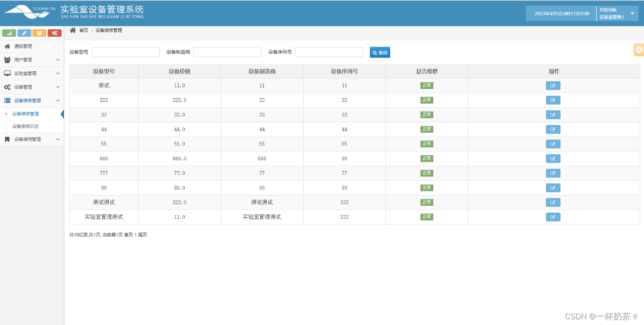Click the red gears shortcut button

pyautogui.click(x=54, y=33)
